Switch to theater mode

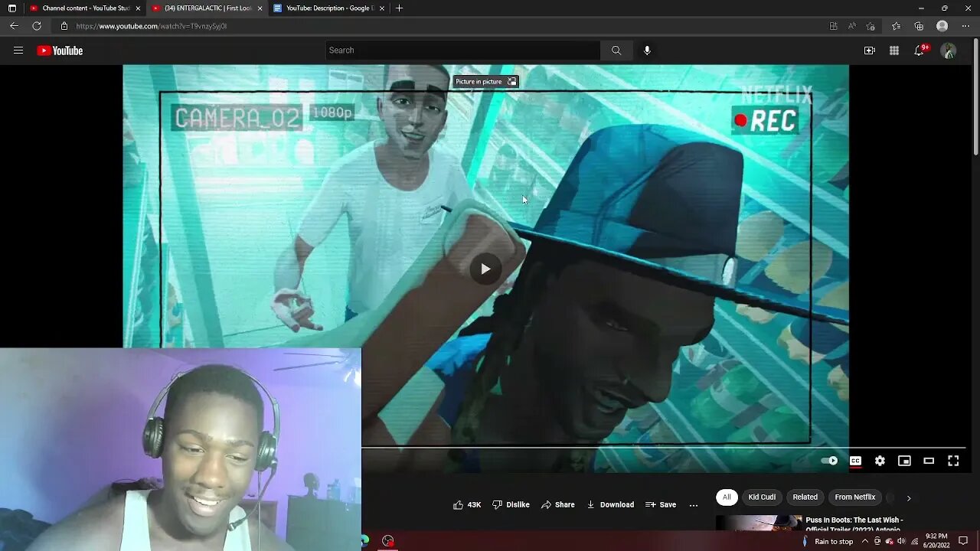pos(929,461)
